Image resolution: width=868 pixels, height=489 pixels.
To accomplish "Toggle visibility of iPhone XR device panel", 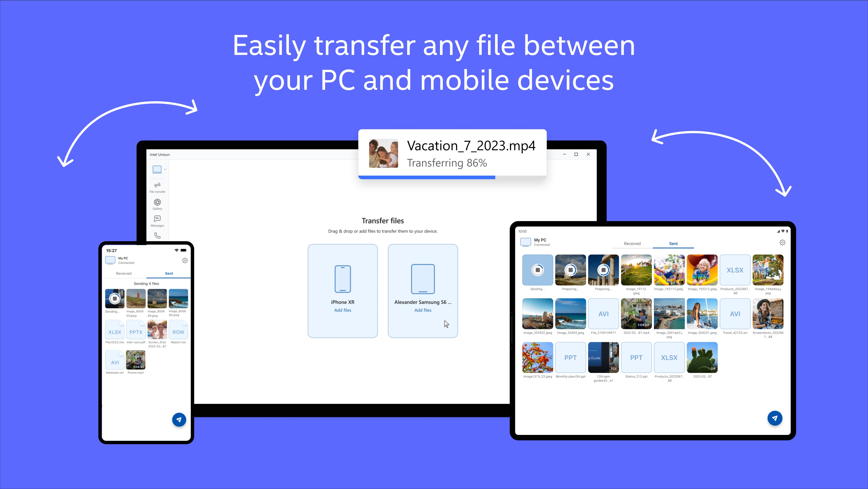I will pos(343,291).
